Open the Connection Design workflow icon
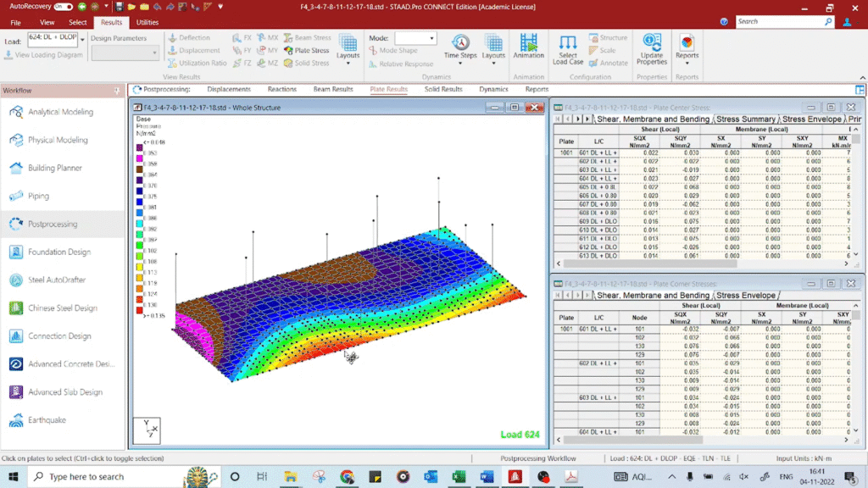This screenshot has height=488, width=868. pos(16,335)
